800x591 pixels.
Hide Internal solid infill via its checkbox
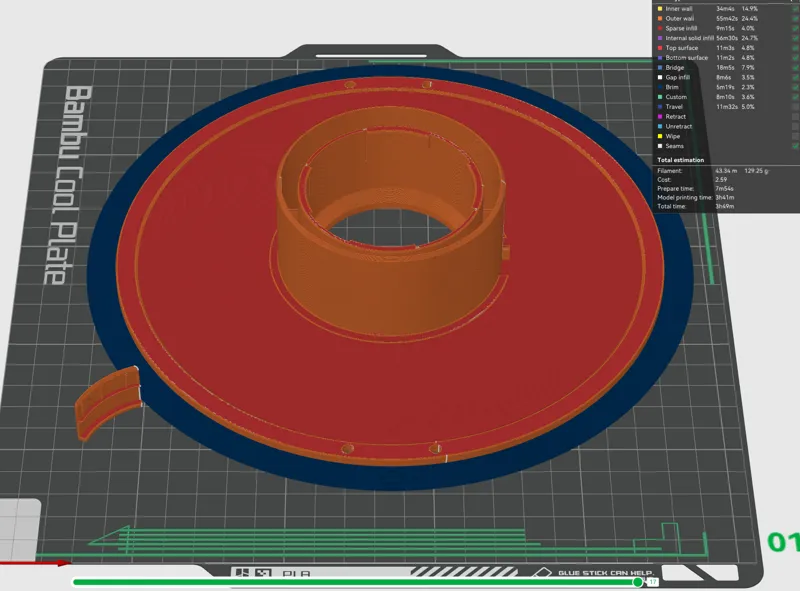pos(796,38)
